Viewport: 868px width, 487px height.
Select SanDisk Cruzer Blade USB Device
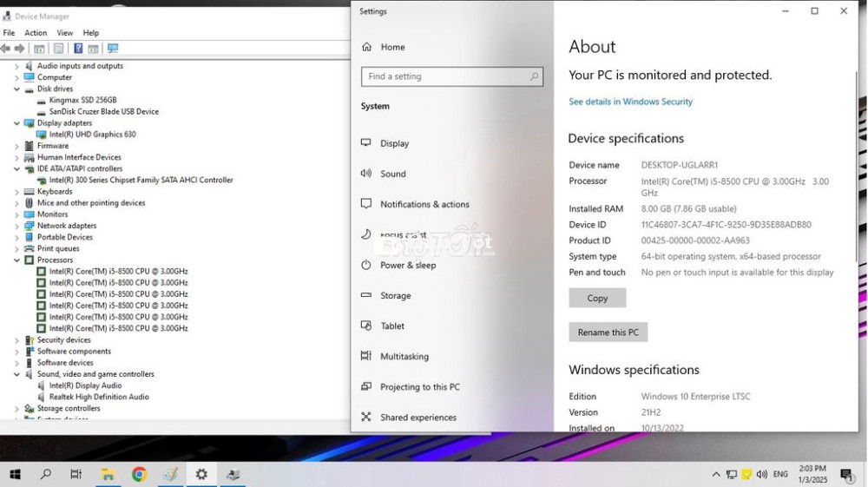click(104, 112)
